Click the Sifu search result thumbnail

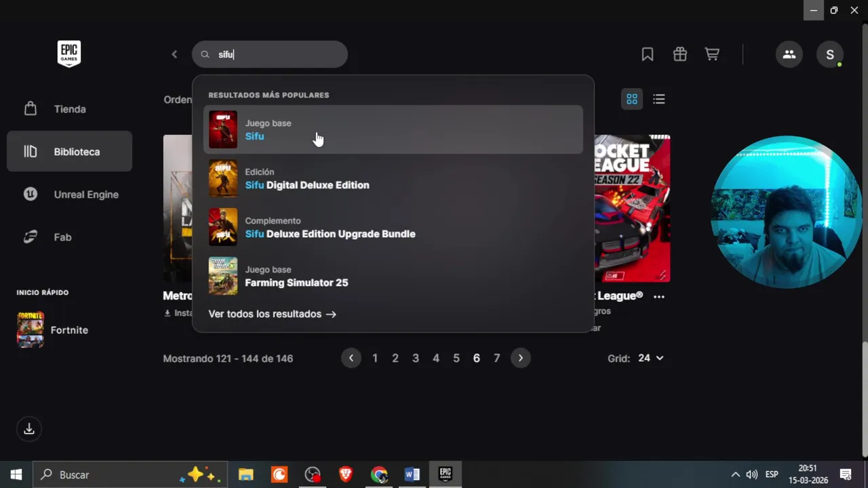click(x=223, y=129)
